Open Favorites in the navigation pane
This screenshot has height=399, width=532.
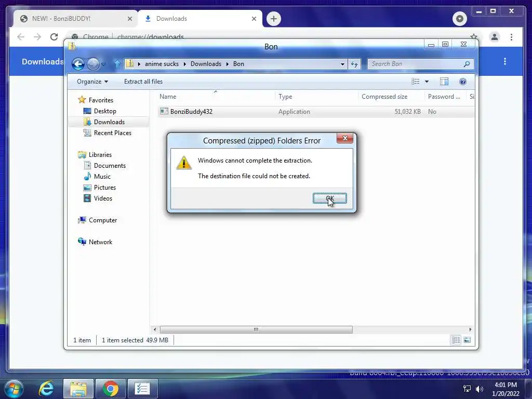(101, 100)
